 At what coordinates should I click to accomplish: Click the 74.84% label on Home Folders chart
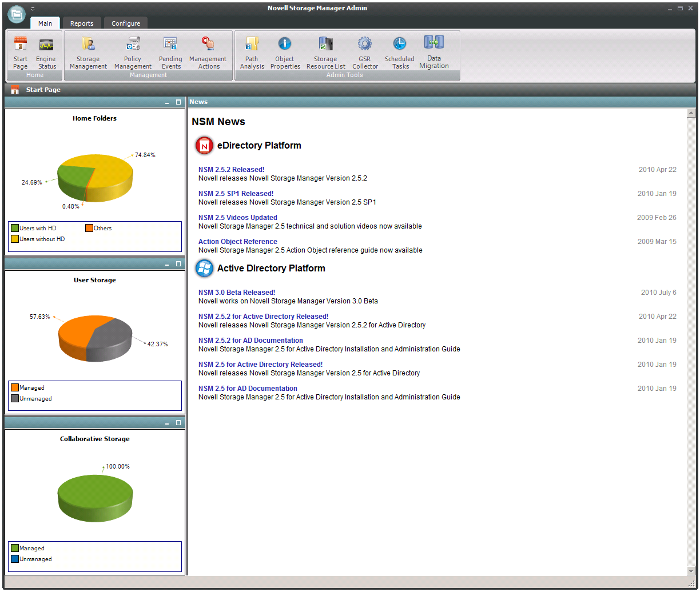(145, 155)
